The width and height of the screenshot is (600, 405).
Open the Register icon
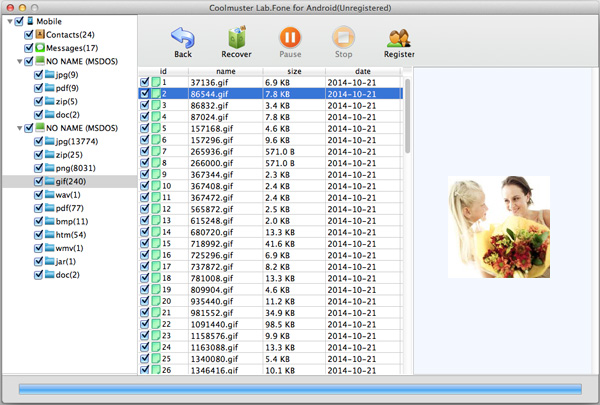coord(399,38)
